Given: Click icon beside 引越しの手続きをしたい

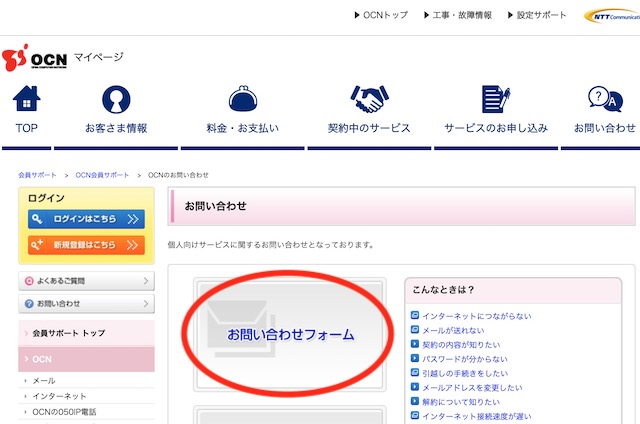Looking at the screenshot, I should 415,373.
